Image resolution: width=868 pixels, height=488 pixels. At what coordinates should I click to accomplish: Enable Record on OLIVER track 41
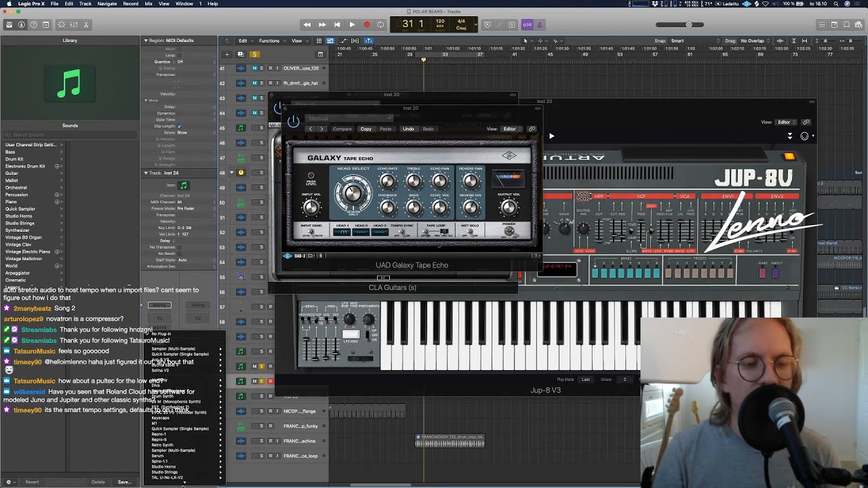(x=270, y=68)
